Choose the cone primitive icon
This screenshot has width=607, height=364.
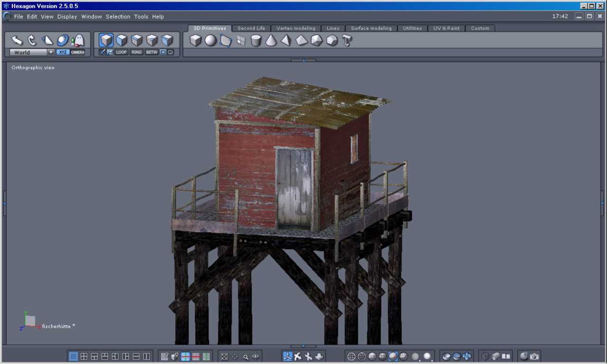click(271, 41)
